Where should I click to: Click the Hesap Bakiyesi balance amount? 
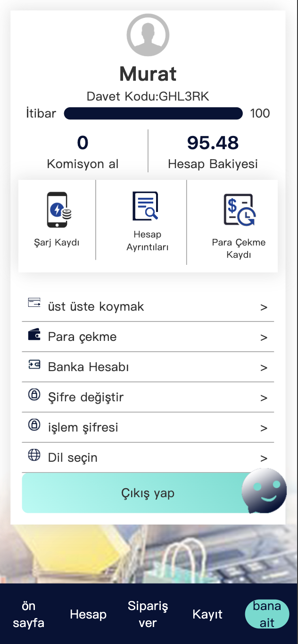(x=213, y=143)
